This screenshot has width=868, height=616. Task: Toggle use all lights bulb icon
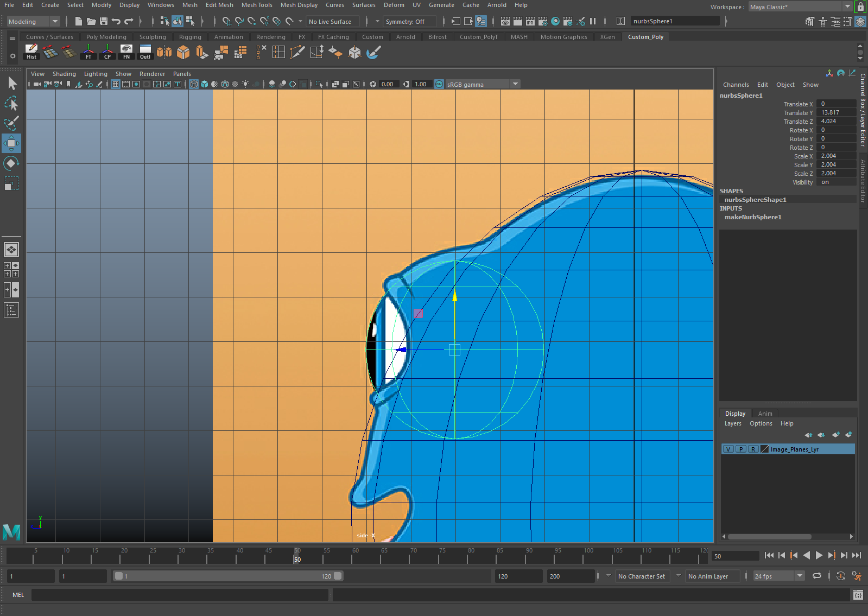coord(245,84)
